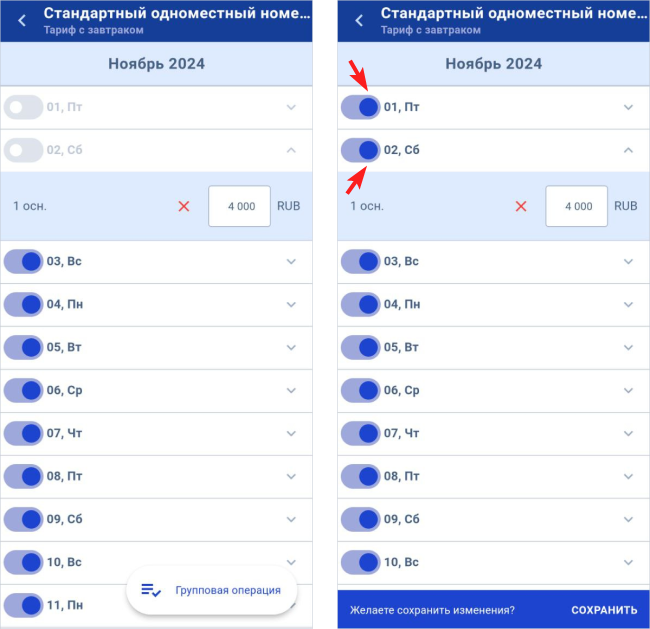Click left panel 4 000 price field
Image resolution: width=650 pixels, height=629 pixels.
coord(240,206)
